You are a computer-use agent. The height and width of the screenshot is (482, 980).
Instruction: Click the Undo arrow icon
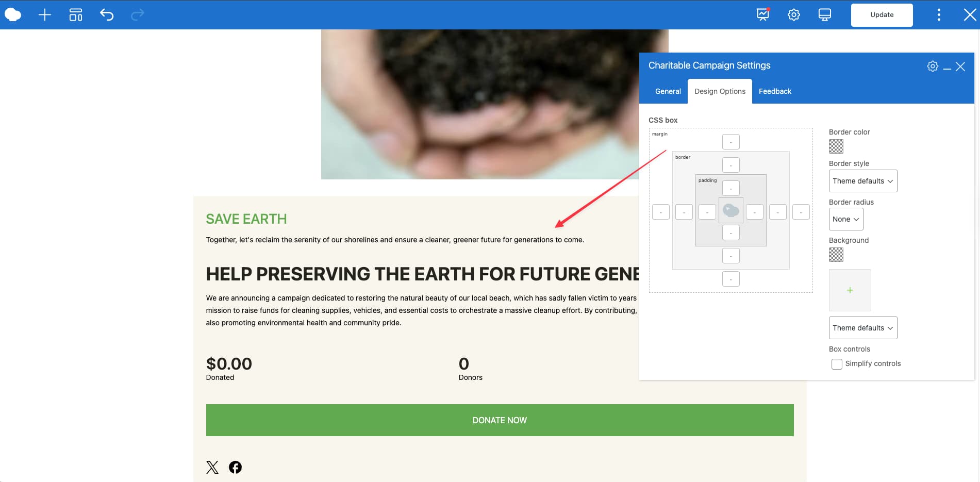[107, 15]
